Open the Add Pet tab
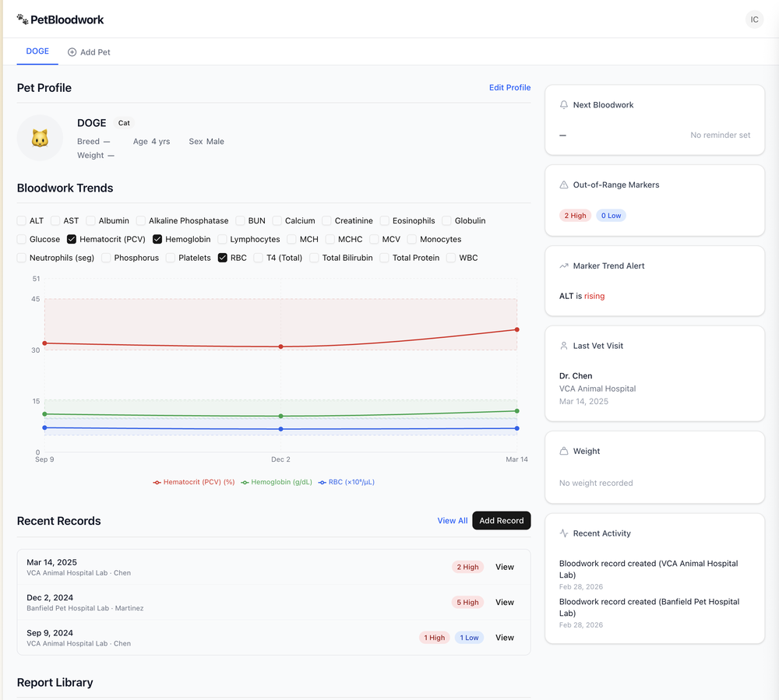The width and height of the screenshot is (779, 700). pyautogui.click(x=89, y=52)
